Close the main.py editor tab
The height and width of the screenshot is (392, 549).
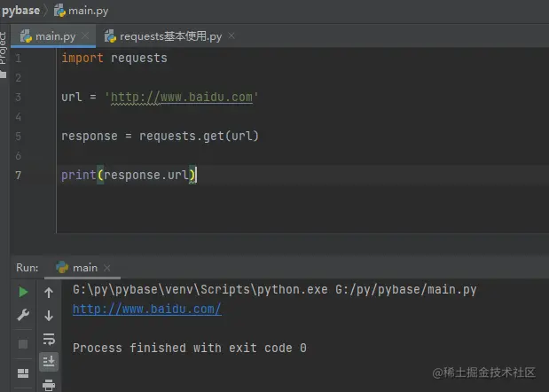(85, 35)
